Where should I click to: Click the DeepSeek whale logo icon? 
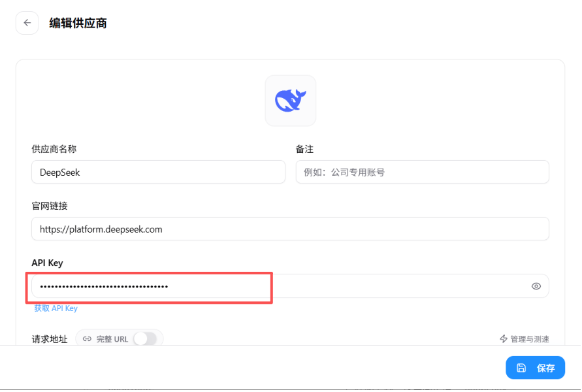point(290,101)
